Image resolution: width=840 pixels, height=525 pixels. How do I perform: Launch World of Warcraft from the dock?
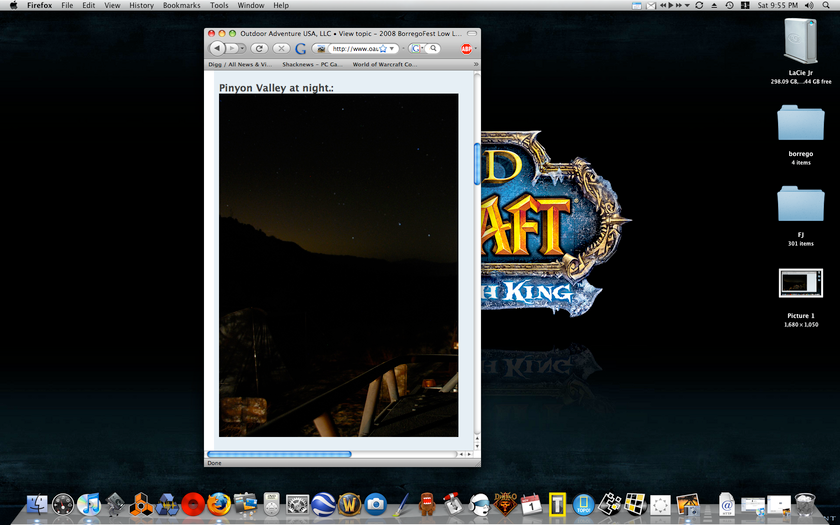click(349, 504)
